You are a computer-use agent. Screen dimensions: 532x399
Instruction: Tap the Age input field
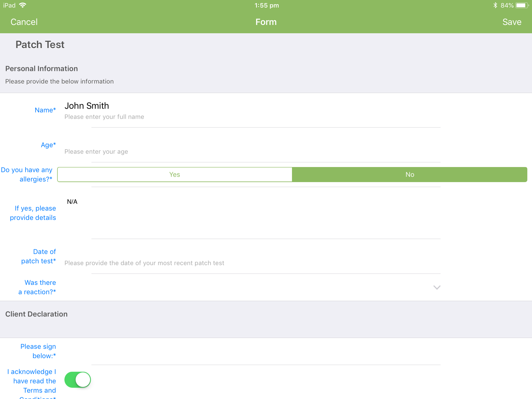182,151
